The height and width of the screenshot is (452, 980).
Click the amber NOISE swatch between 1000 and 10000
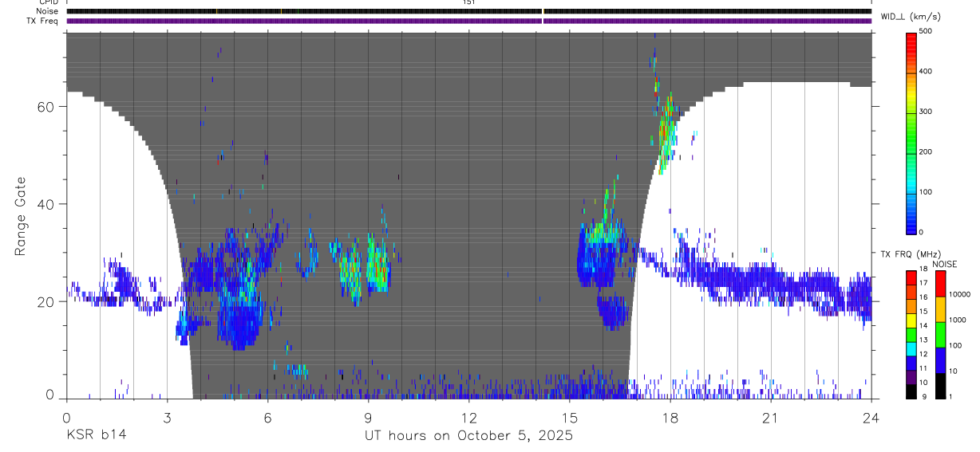pos(940,309)
